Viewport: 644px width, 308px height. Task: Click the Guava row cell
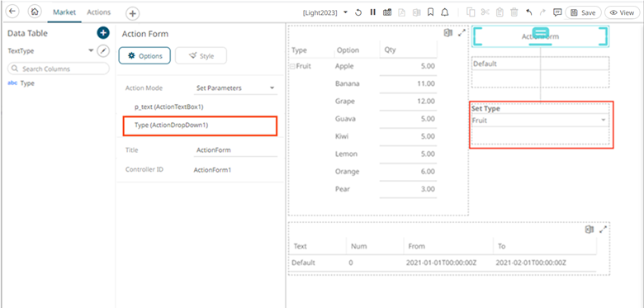coord(345,119)
